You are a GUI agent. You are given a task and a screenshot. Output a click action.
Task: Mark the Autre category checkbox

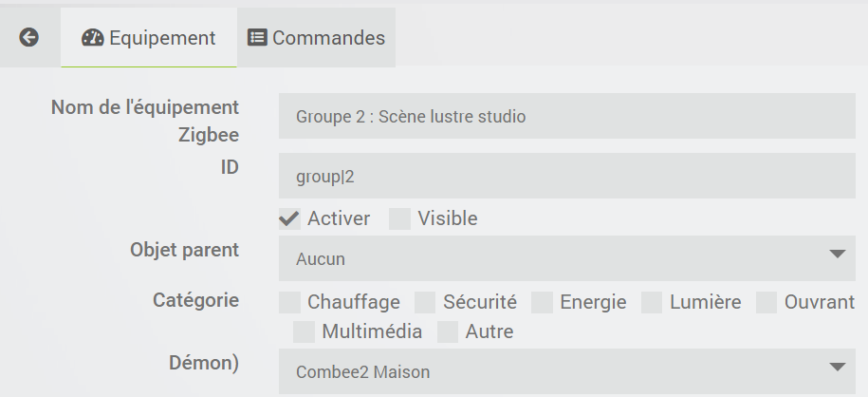[x=448, y=331]
